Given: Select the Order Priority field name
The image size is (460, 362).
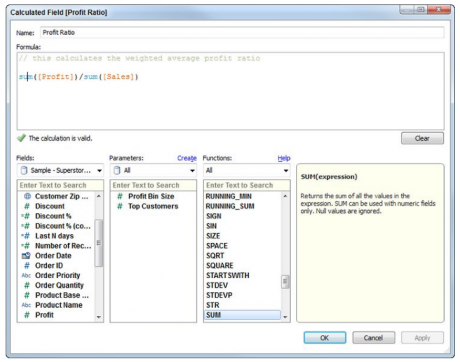Looking at the screenshot, I should [x=58, y=276].
